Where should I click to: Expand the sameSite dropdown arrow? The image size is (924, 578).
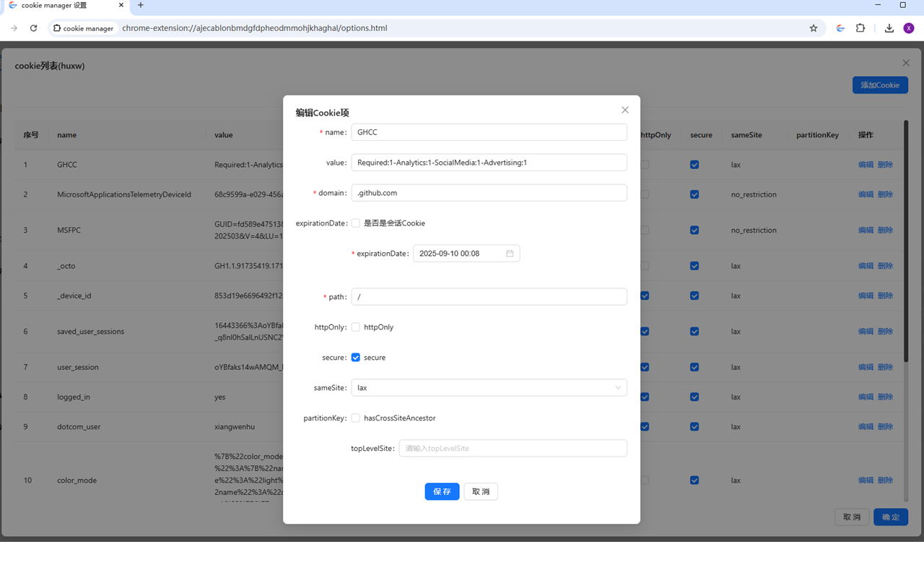coord(618,388)
